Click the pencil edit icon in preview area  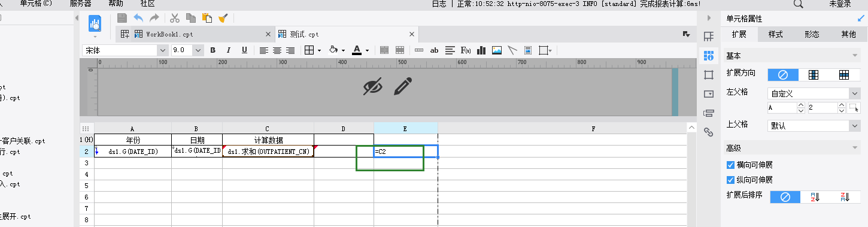point(403,86)
